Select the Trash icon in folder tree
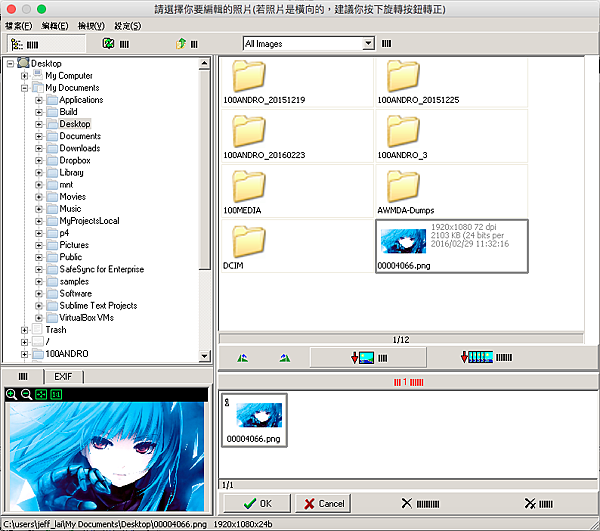600x531 pixels. [x=38, y=329]
